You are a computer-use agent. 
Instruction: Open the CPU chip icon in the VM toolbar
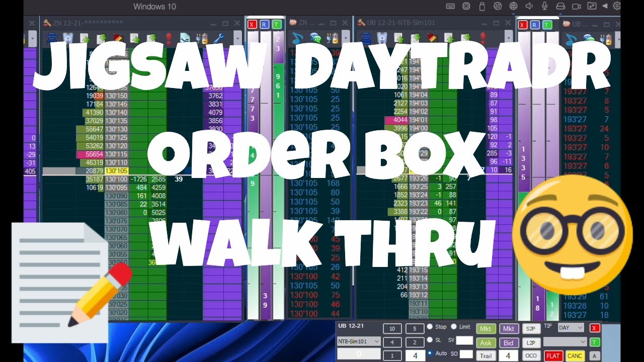(x=466, y=6)
